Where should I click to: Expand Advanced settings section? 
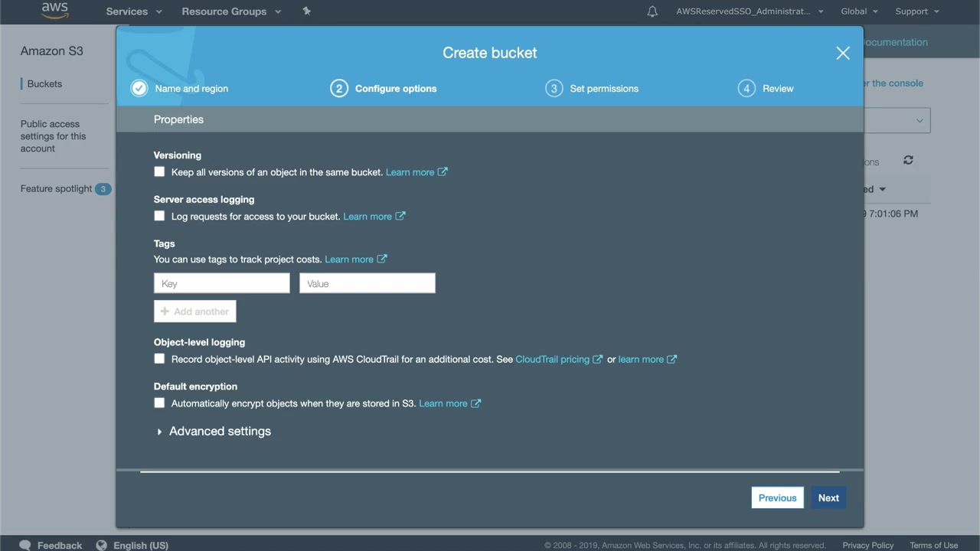tap(214, 432)
